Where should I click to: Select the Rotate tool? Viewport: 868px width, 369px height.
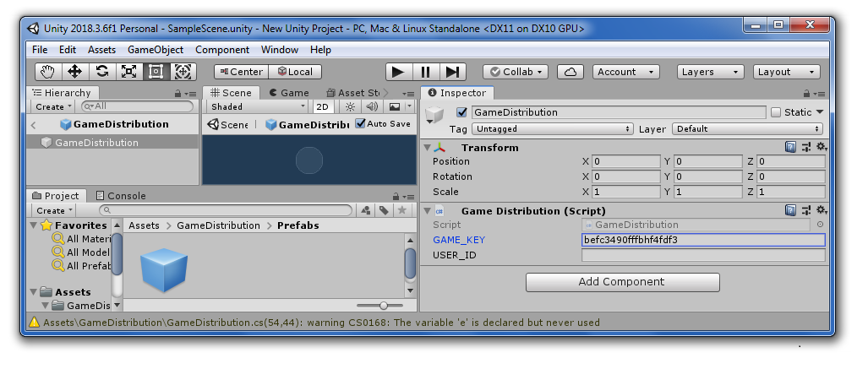click(102, 72)
